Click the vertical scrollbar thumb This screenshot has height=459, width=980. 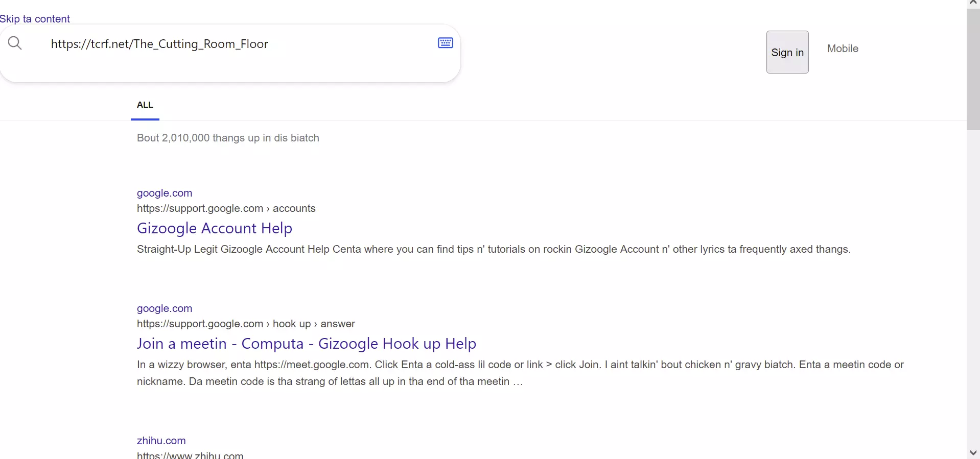pos(973,68)
